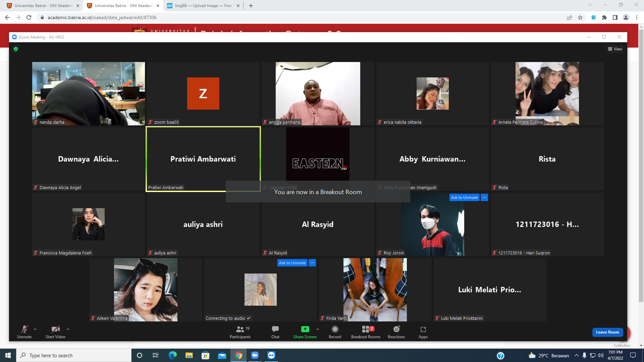Open network settings in system tray
This screenshot has height=362, width=644.
click(x=593, y=355)
